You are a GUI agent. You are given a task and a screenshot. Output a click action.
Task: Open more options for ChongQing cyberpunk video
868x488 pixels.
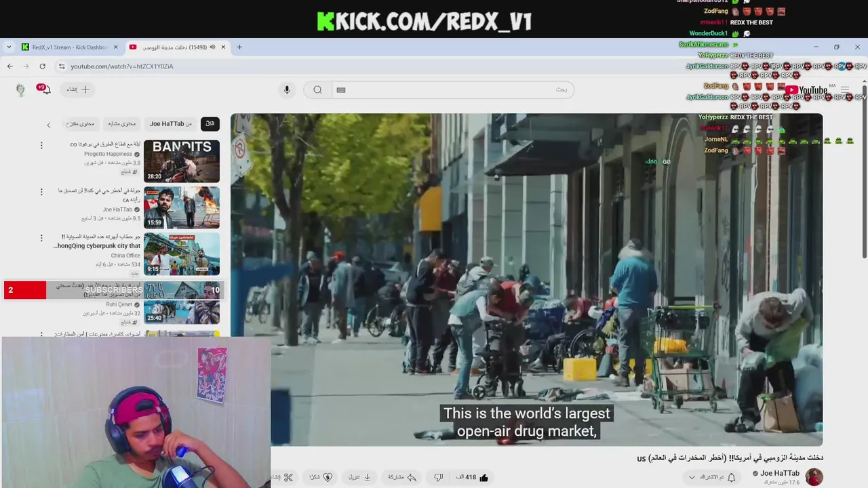tap(41, 238)
